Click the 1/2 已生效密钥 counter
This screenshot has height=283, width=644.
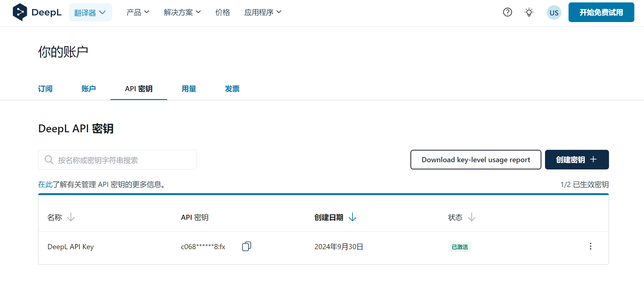pyautogui.click(x=585, y=185)
